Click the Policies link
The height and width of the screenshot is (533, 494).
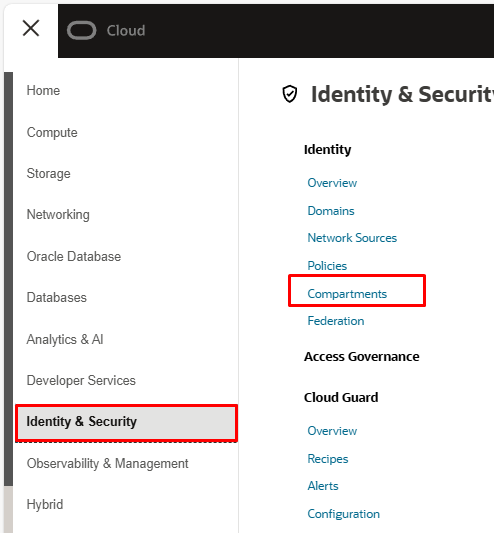pos(327,266)
